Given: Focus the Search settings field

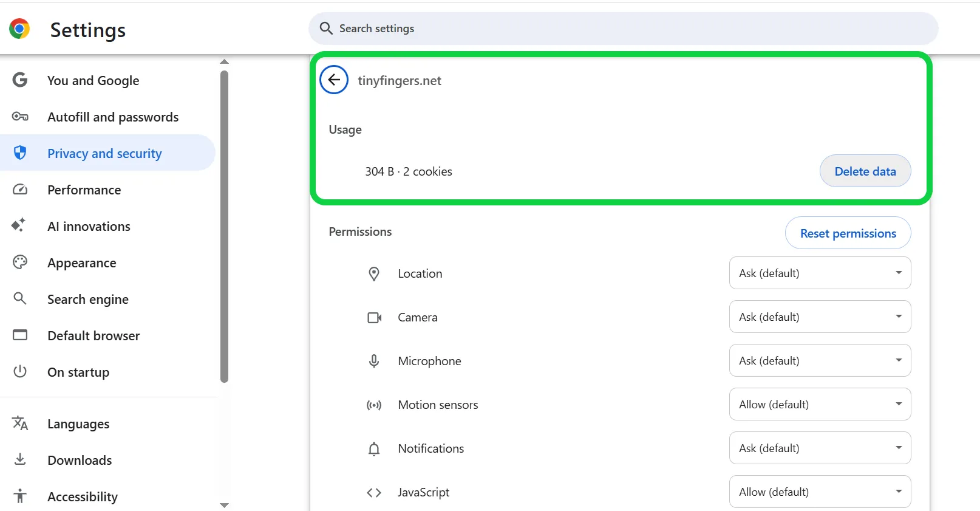Looking at the screenshot, I should point(624,29).
